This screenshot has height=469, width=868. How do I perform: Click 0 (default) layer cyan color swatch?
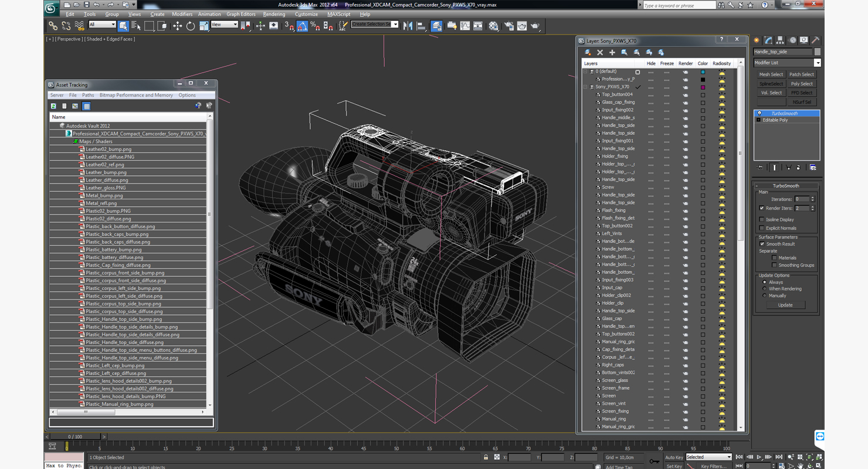[703, 72]
